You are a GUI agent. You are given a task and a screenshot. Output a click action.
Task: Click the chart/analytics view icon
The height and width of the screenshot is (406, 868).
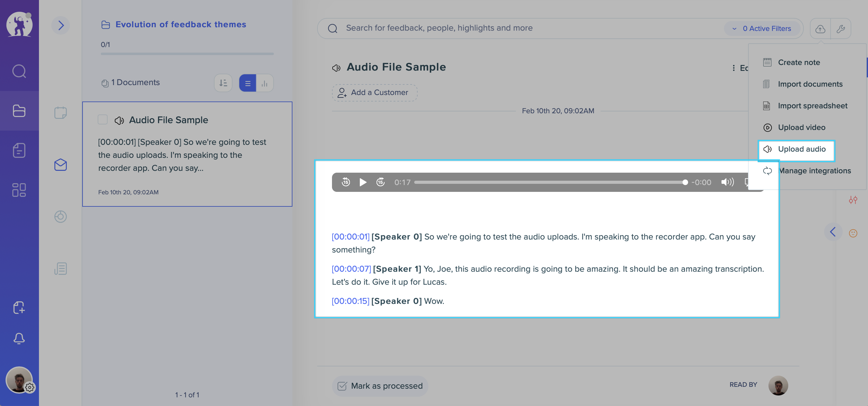coord(264,83)
